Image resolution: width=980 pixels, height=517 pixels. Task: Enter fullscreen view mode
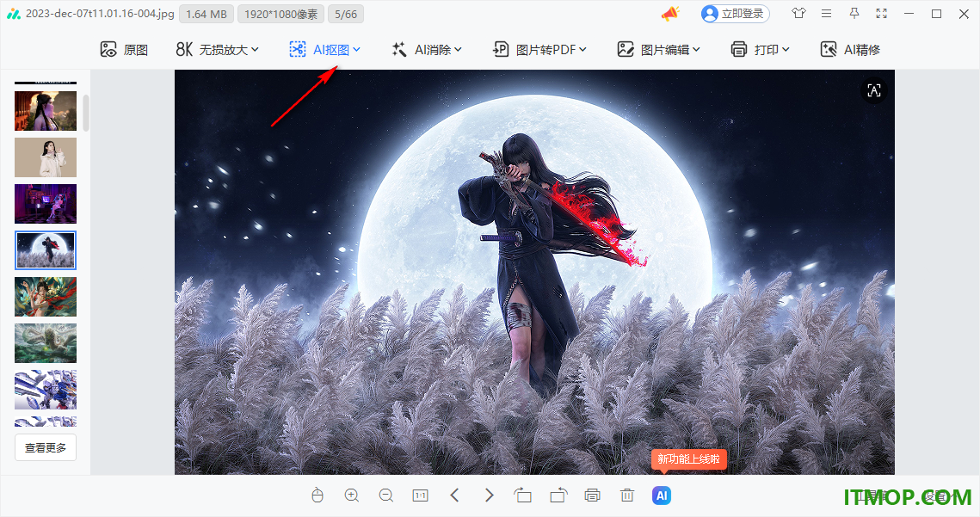pos(881,13)
